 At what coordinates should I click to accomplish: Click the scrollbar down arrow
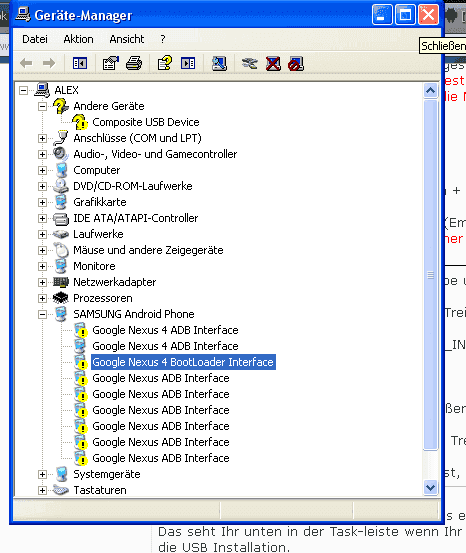[x=430, y=488]
